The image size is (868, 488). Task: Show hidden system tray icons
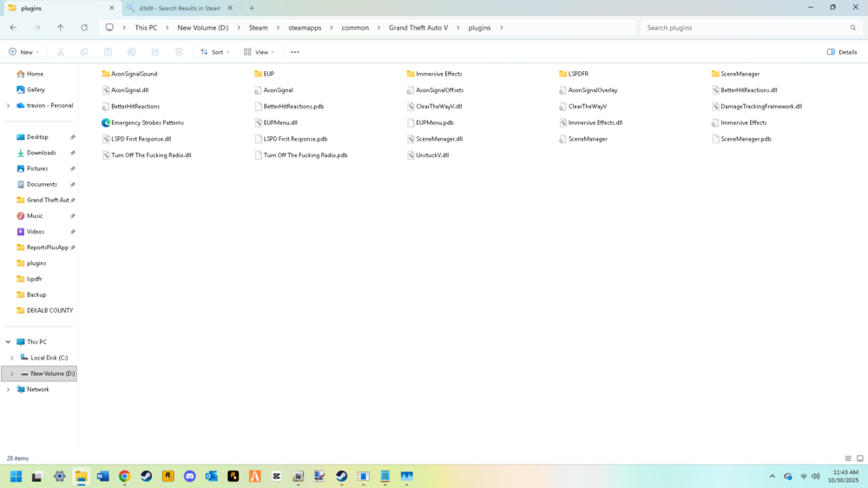773,477
